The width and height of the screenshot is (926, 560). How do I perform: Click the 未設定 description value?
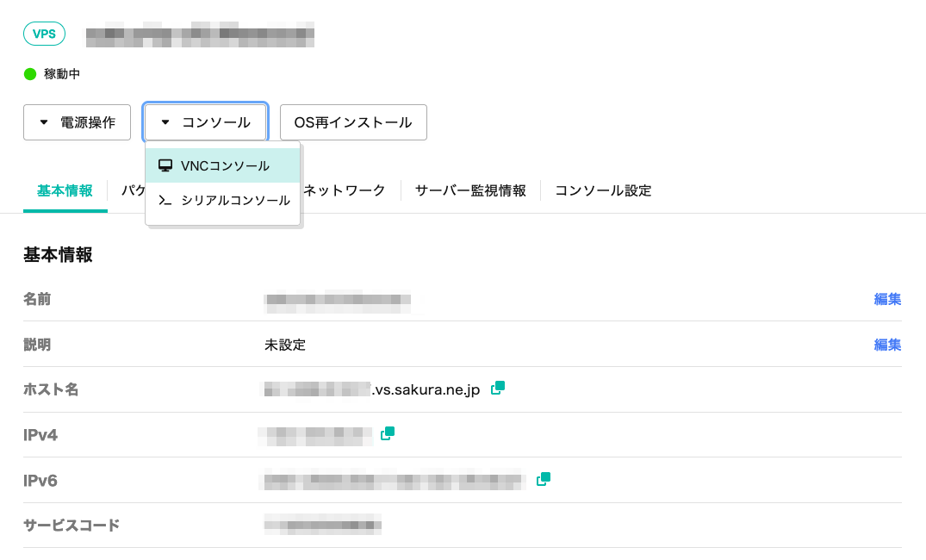point(285,345)
